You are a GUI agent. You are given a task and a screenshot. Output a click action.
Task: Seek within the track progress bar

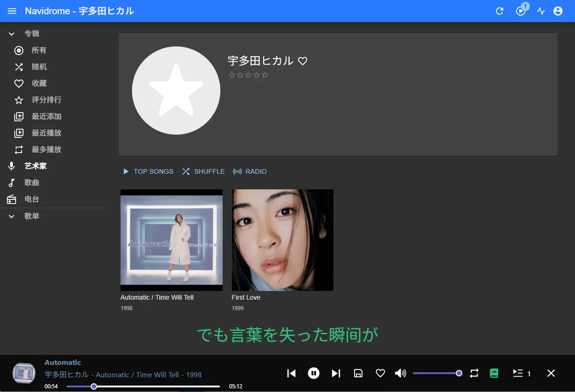coord(143,386)
